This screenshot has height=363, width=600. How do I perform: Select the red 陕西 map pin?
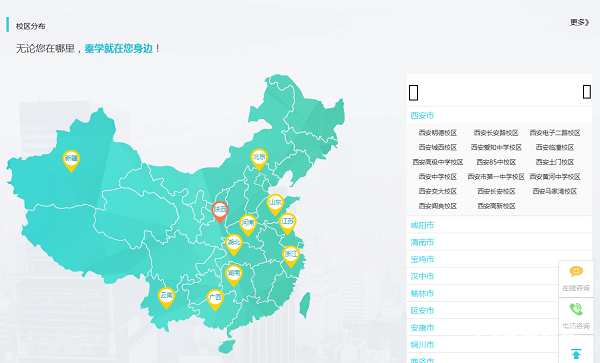coord(220,212)
